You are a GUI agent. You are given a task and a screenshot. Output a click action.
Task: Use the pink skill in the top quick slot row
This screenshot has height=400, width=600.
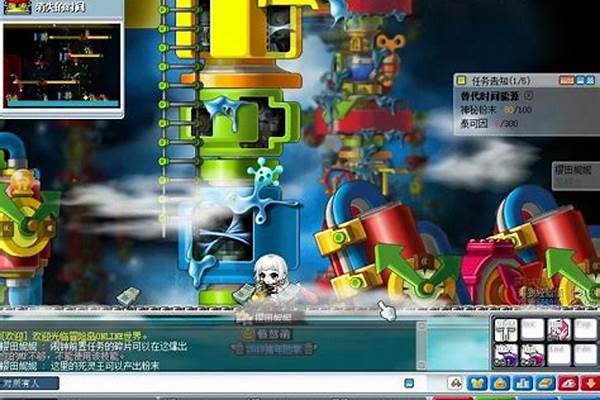[559, 329]
